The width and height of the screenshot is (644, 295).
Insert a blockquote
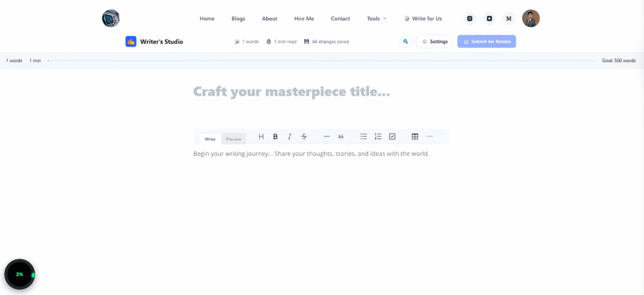point(341,136)
